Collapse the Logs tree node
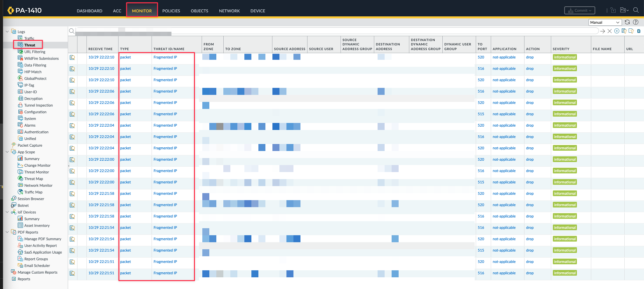The height and width of the screenshot is (289, 644). [7, 32]
